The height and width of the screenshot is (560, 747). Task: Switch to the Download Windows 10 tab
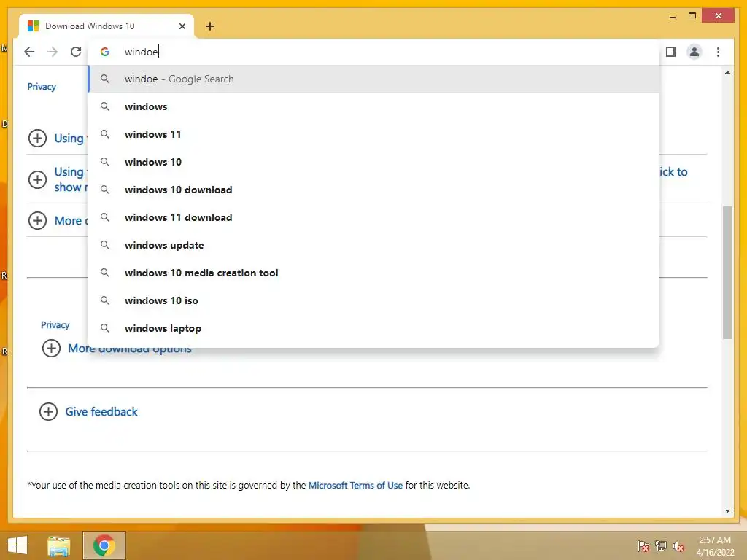click(107, 26)
